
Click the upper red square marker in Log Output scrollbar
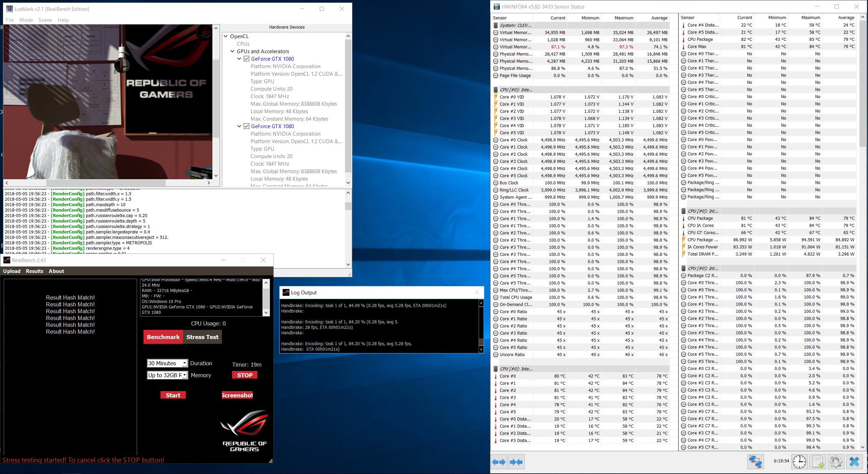481,303
